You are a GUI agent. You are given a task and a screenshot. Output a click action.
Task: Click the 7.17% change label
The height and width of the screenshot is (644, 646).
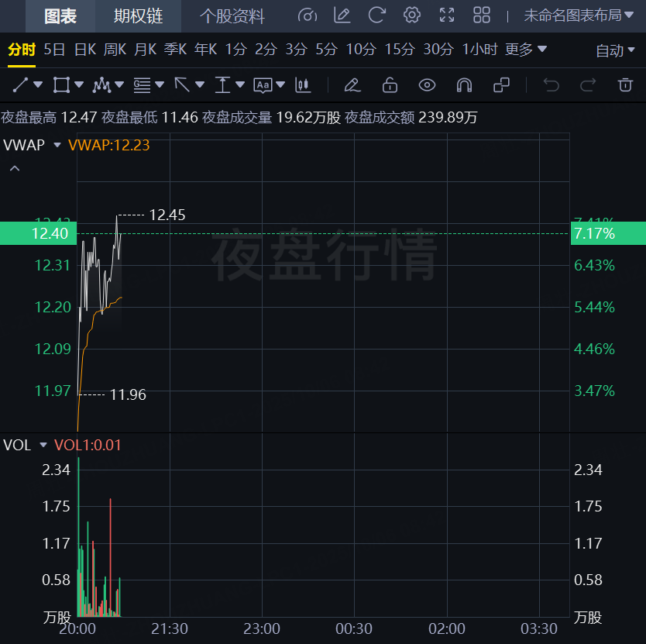(x=608, y=233)
